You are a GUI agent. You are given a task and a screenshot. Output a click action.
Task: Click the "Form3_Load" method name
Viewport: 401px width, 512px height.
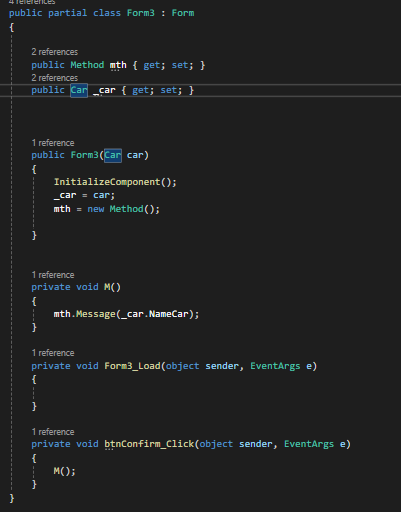[132, 366]
